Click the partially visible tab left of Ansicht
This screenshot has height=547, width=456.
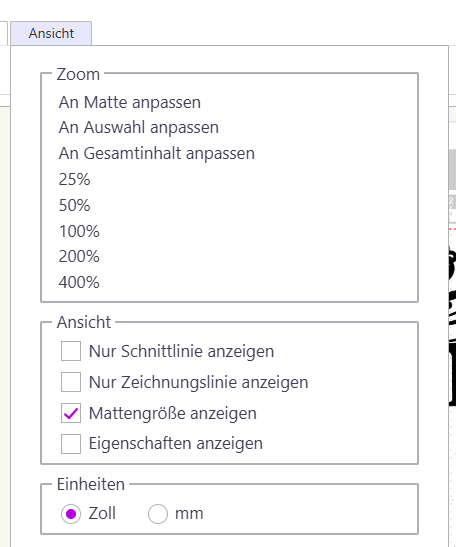(x=3, y=33)
